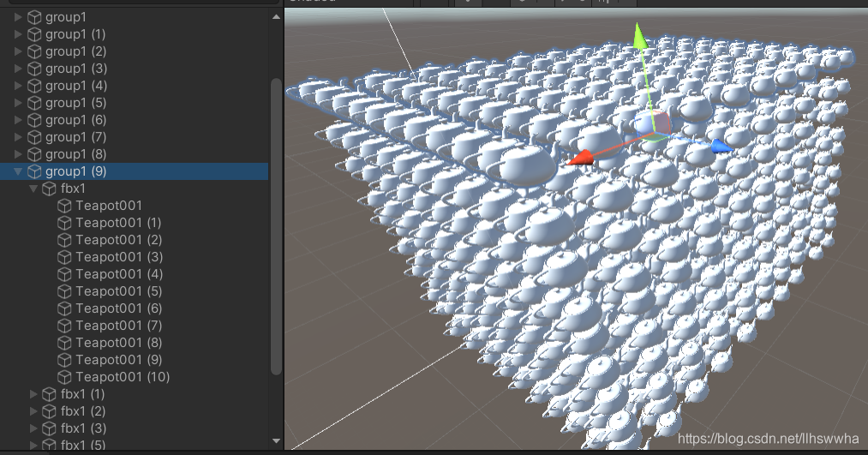868x455 pixels.
Task: Collapse the selected group1 (9) node arrow
Action: [18, 171]
